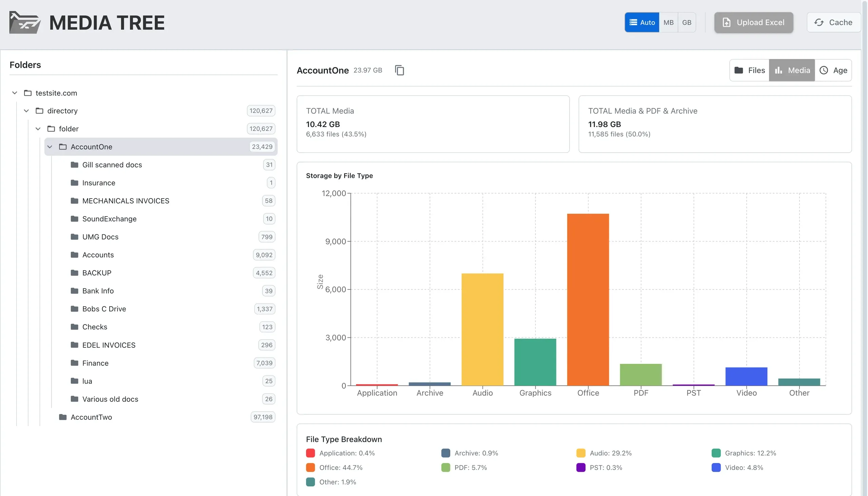868x496 pixels.
Task: Switch size units to Auto
Action: (x=642, y=22)
